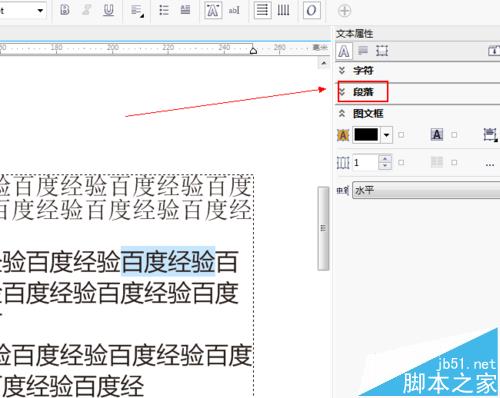Viewport: 500px width, 398px height.
Task: Click the number of columns field showing 1
Action: click(x=366, y=163)
